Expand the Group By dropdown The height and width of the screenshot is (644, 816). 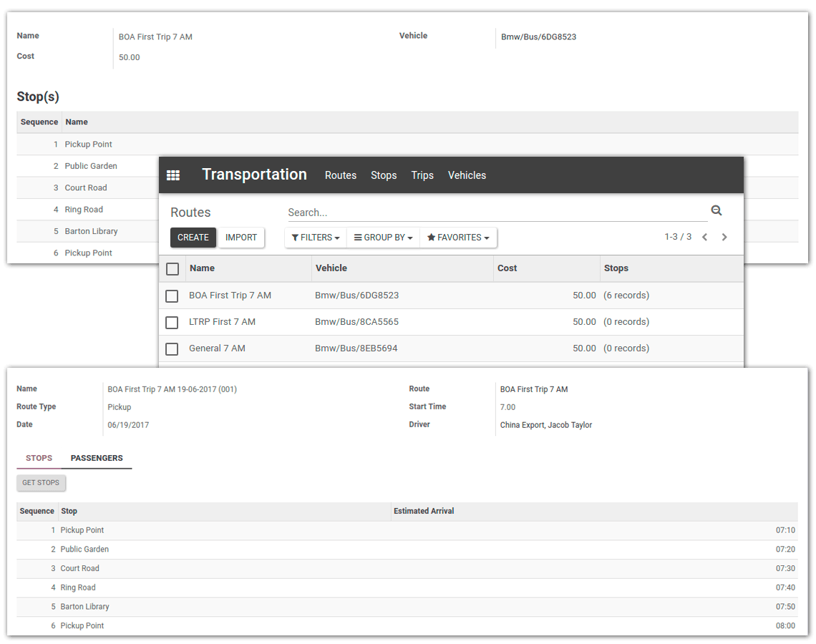(x=383, y=237)
